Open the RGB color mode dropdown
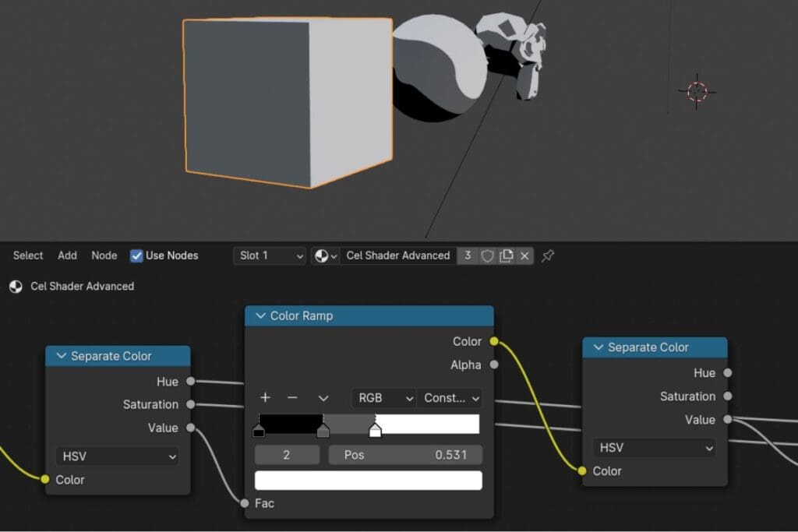 click(383, 398)
